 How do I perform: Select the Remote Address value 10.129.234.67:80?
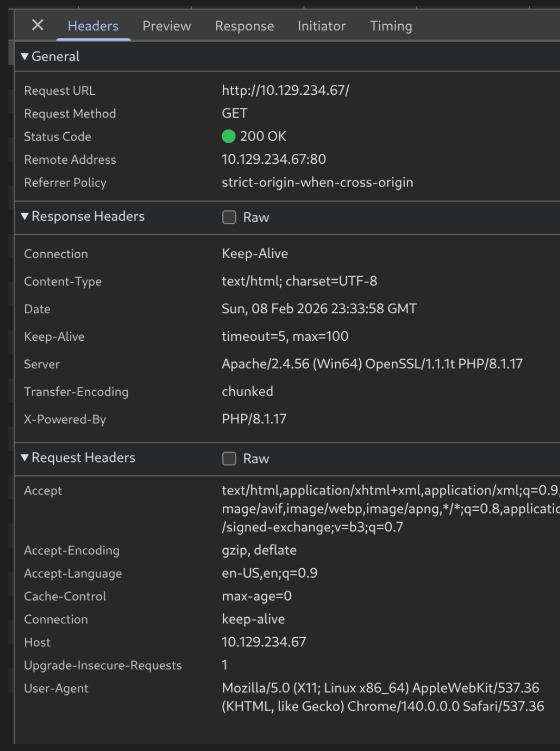point(274,159)
